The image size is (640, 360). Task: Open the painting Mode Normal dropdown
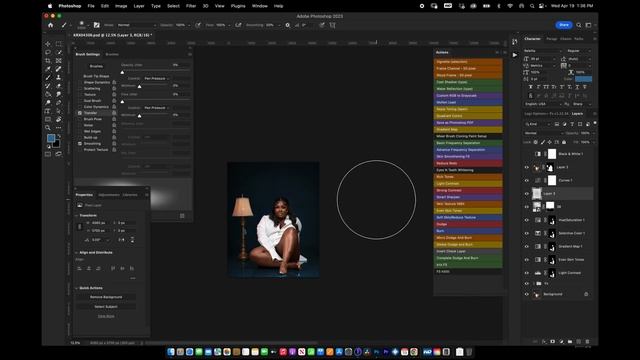(x=136, y=25)
